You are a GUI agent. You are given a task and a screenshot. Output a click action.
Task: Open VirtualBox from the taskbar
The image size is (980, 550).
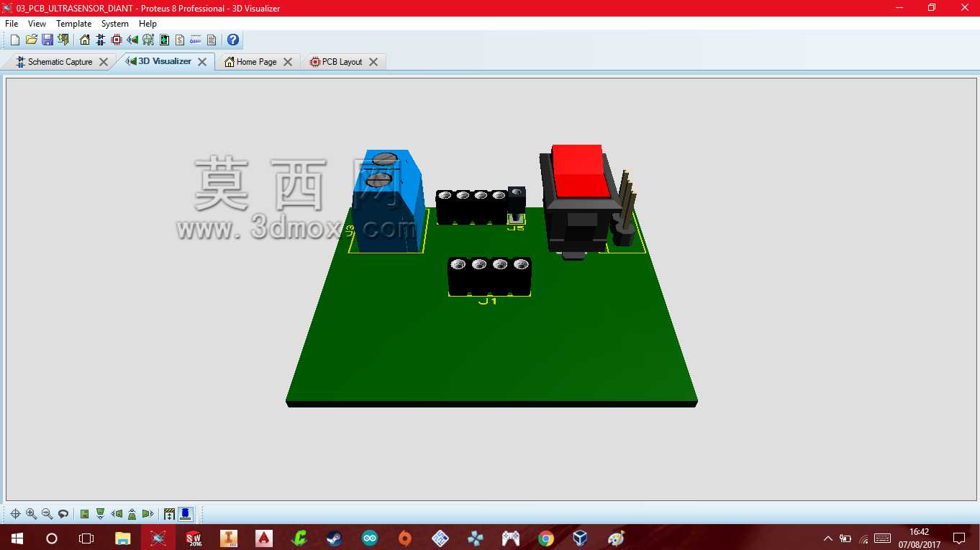pyautogui.click(x=581, y=538)
